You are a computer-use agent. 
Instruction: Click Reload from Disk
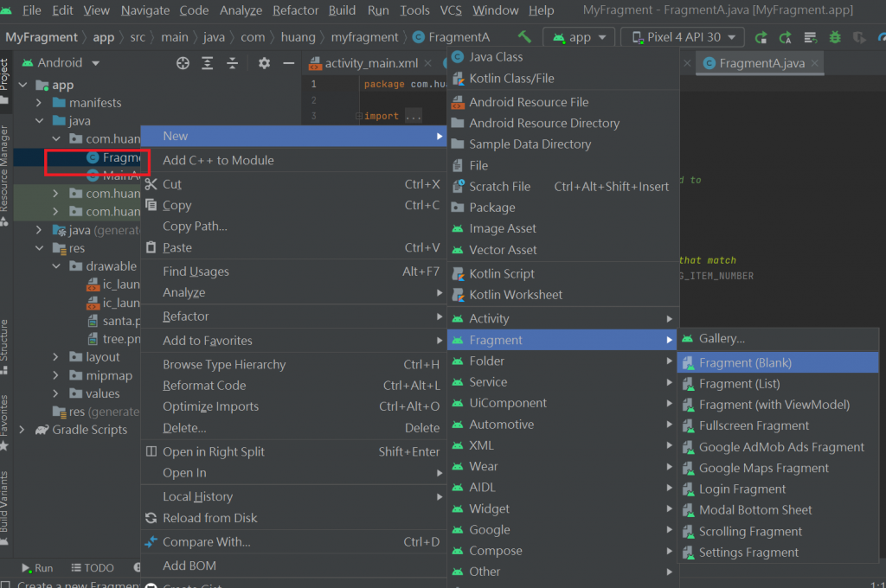pos(293,518)
